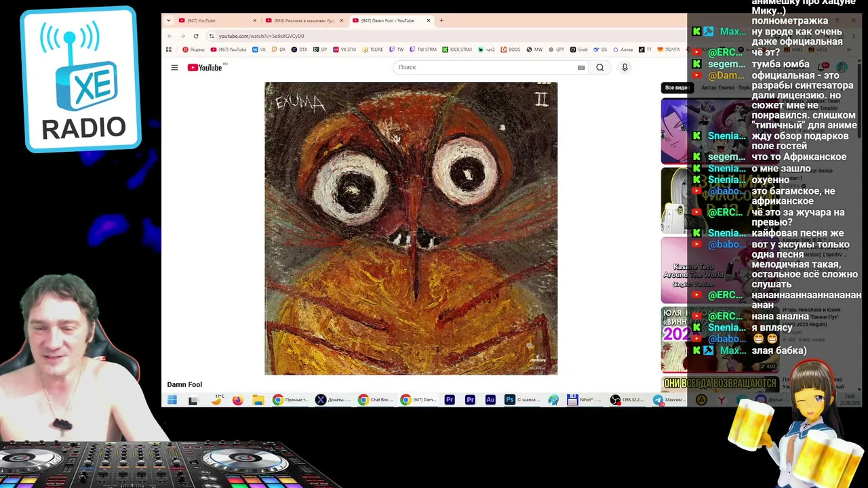
Task: Open the 'ОНИ ВСЕГДА ВОЗВРАЩАЮТСЯ' video thumbnail
Action: pyautogui.click(x=719, y=384)
